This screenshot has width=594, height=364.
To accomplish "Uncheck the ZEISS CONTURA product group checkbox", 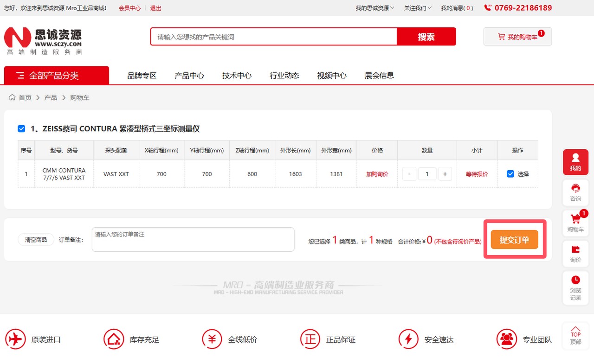I will [x=21, y=129].
